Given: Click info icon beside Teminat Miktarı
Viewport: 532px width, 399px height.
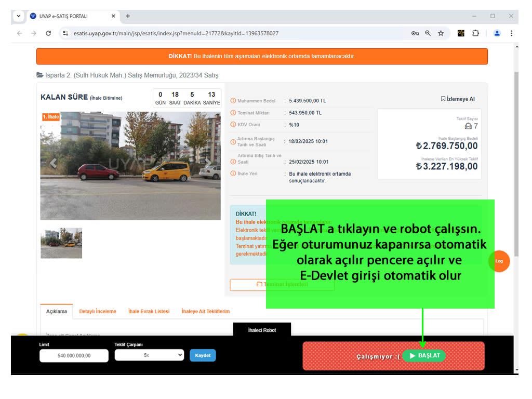Looking at the screenshot, I should click(233, 113).
